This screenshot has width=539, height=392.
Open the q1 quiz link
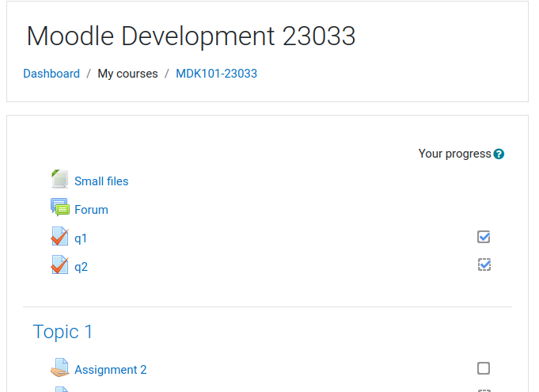coord(81,238)
